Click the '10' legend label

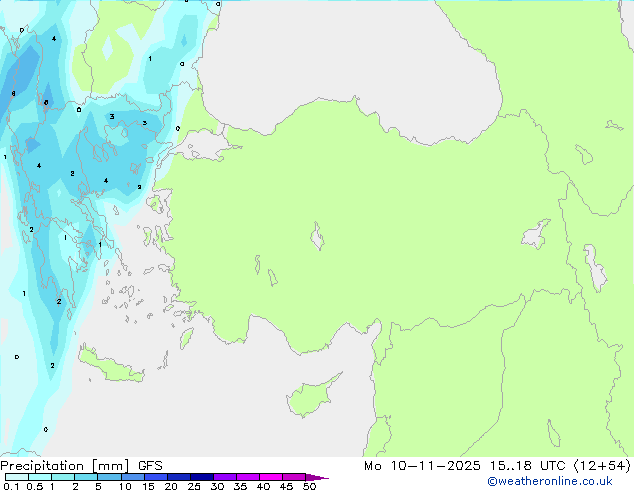pos(125,486)
